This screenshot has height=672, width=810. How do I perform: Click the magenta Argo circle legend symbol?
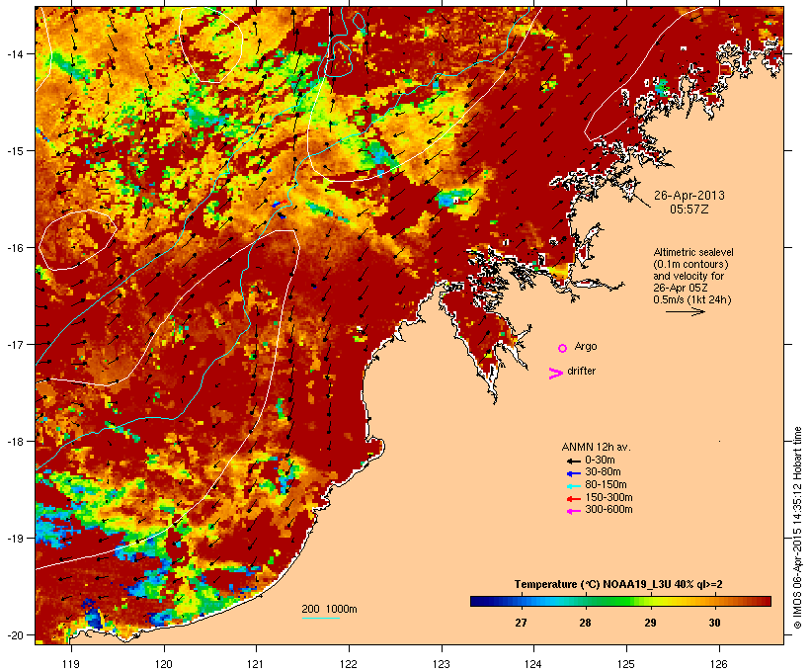click(563, 348)
